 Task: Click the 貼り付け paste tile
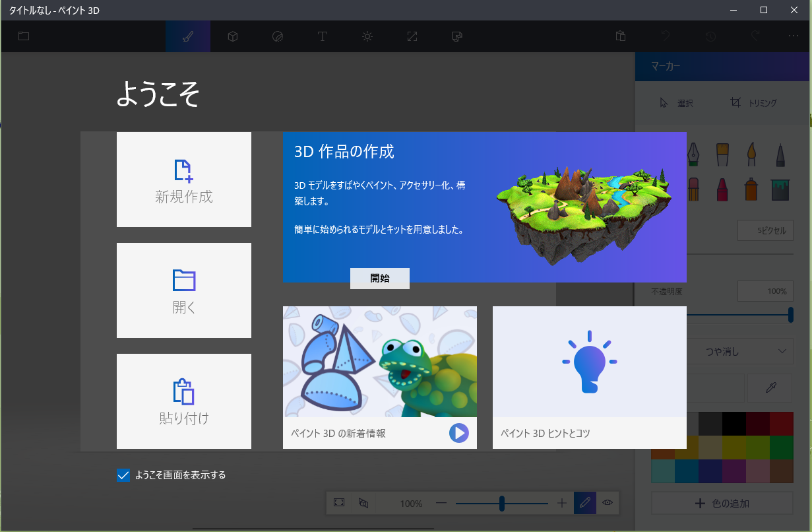(x=184, y=401)
